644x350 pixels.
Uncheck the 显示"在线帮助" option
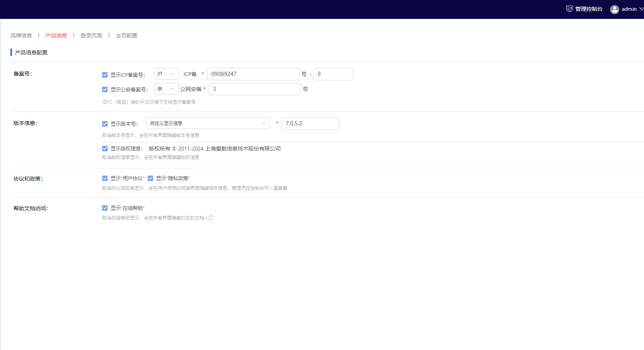pyautogui.click(x=105, y=208)
